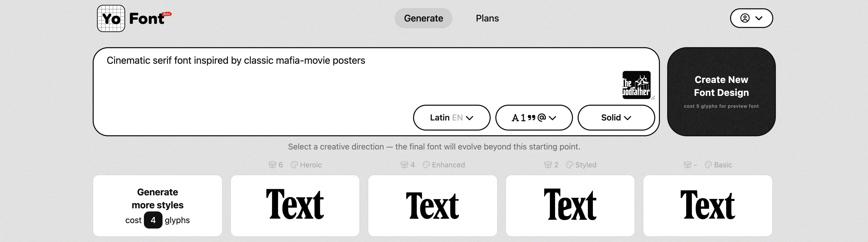The height and width of the screenshot is (242, 868).
Task: Click Generate more styles card
Action: [x=157, y=205]
